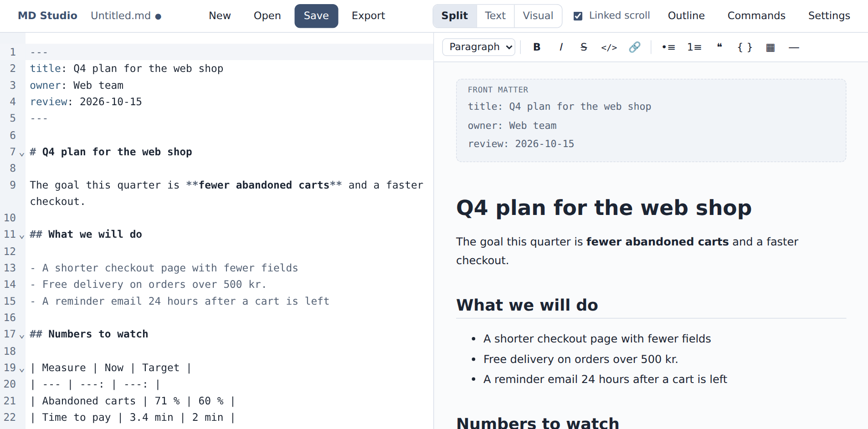
Task: Apply italic formatting in toolbar
Action: tap(561, 47)
